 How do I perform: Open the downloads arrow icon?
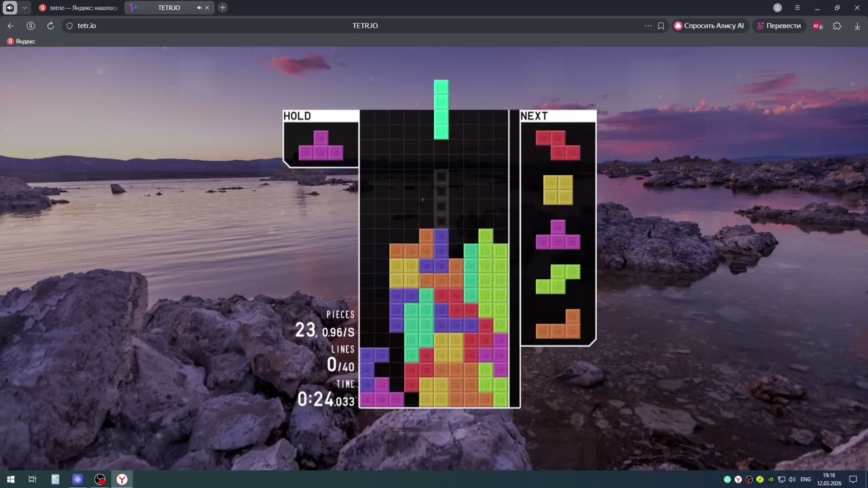click(x=857, y=26)
